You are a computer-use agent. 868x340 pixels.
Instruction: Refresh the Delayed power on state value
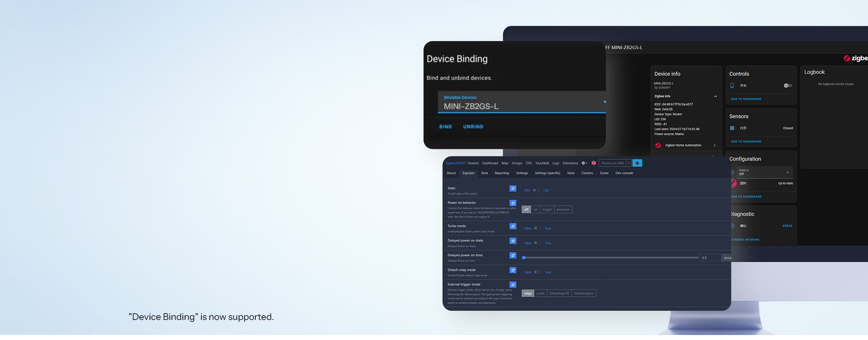[513, 241]
